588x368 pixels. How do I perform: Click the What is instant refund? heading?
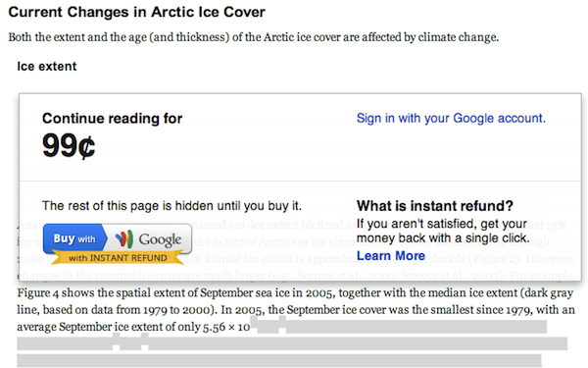pos(434,206)
